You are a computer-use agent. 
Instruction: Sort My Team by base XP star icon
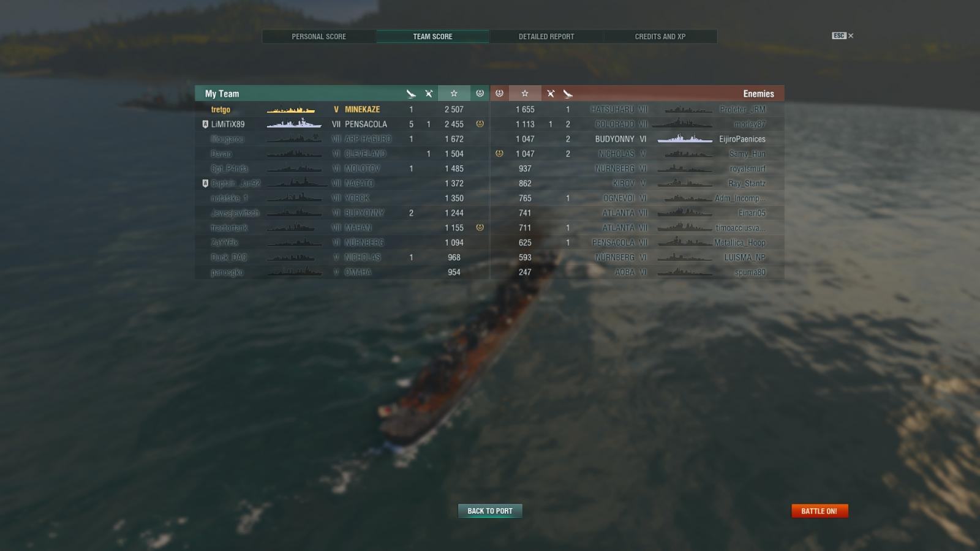(454, 94)
